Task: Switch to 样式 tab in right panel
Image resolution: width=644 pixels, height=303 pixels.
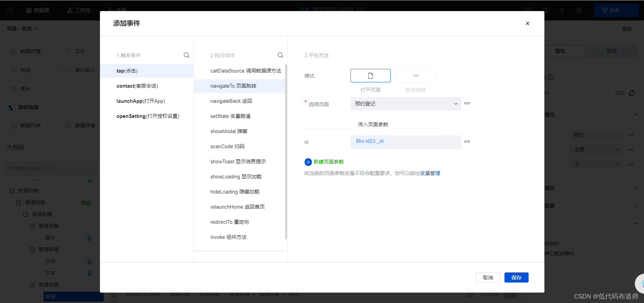Action: click(x=611, y=51)
